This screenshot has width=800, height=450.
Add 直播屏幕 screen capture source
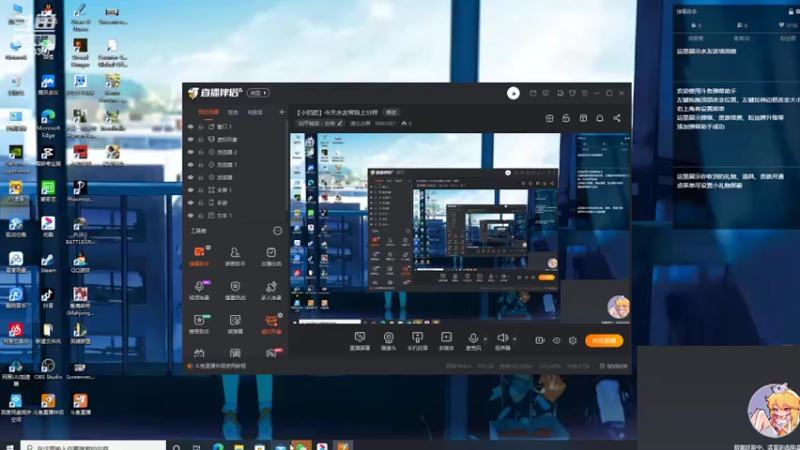click(x=360, y=341)
